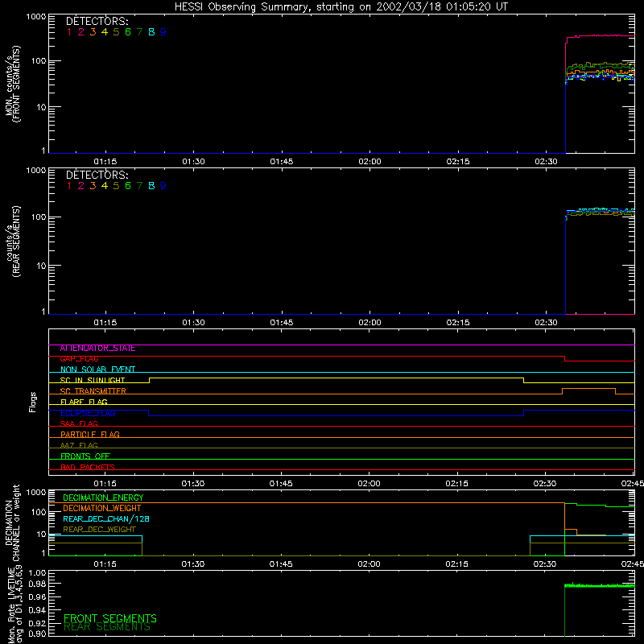
Task: Click the SC_TRANSMITTER flag label
Action: click(x=93, y=391)
